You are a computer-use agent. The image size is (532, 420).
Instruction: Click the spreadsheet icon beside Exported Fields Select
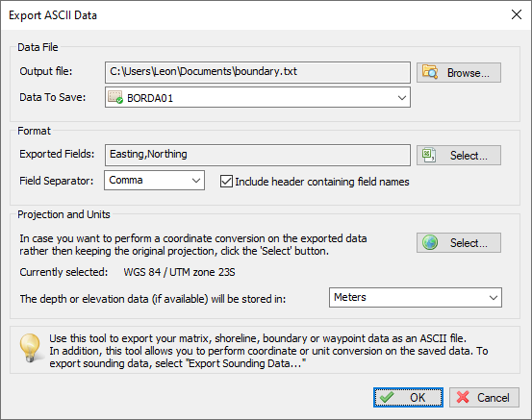click(x=429, y=156)
